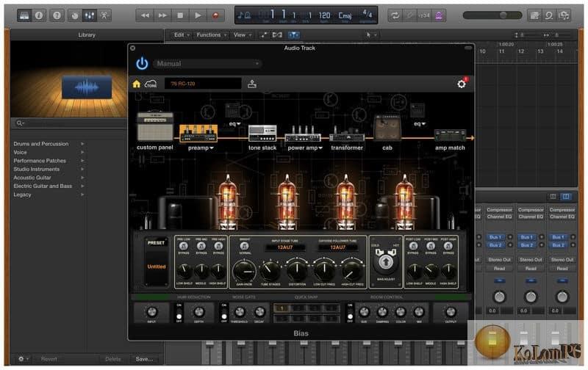Viewport: 588px width, 370px height.
Task: Open the Manual preset dropdown
Action: click(207, 64)
